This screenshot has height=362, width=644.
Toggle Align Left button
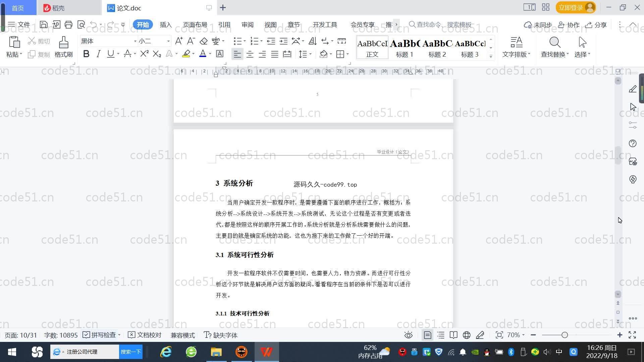(237, 54)
